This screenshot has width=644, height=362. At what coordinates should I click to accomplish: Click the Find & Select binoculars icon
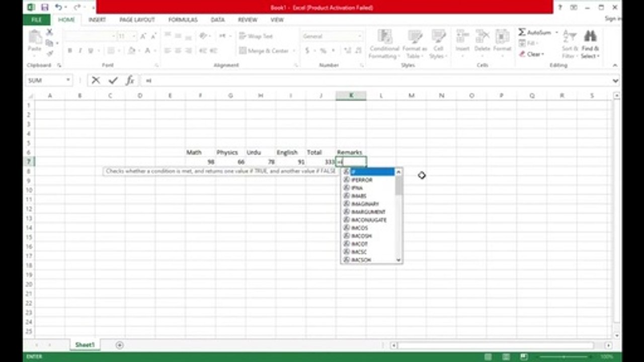[x=590, y=37]
